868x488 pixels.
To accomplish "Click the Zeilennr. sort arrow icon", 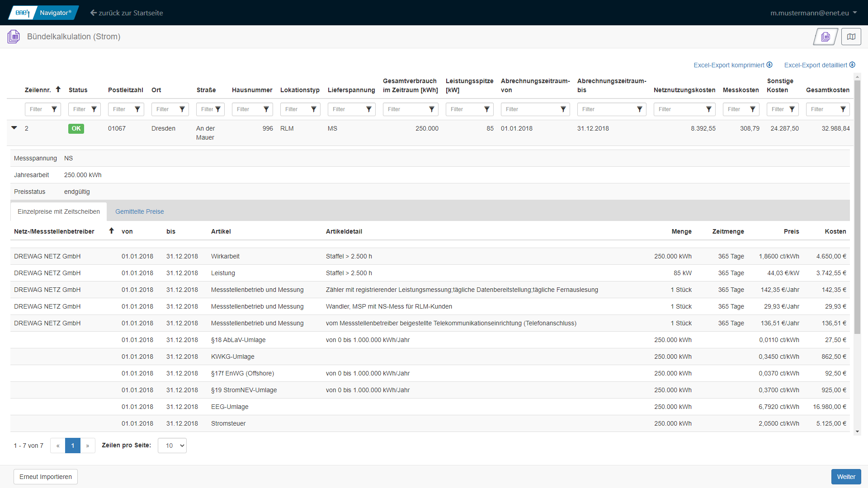I will (58, 89).
